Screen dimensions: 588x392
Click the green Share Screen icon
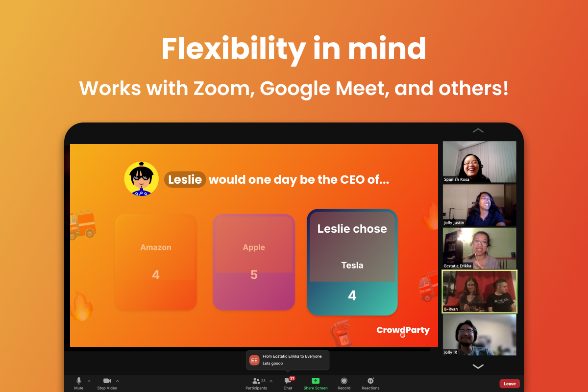tap(316, 381)
